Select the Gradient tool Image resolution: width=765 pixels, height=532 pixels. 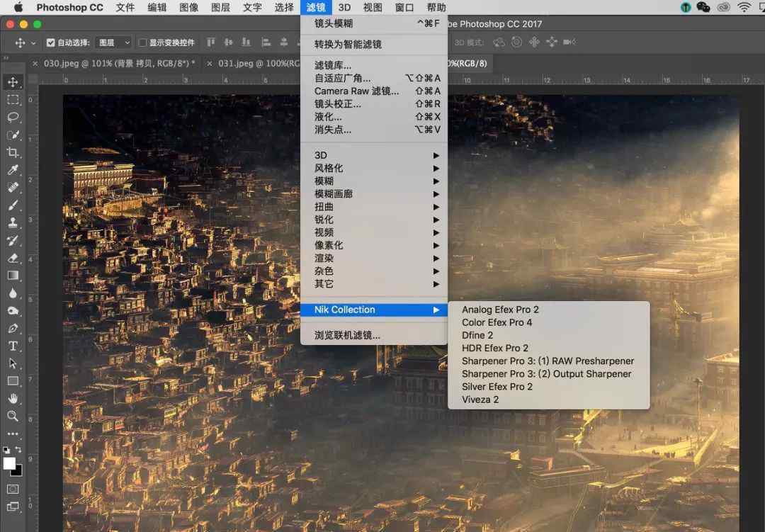pos(13,276)
